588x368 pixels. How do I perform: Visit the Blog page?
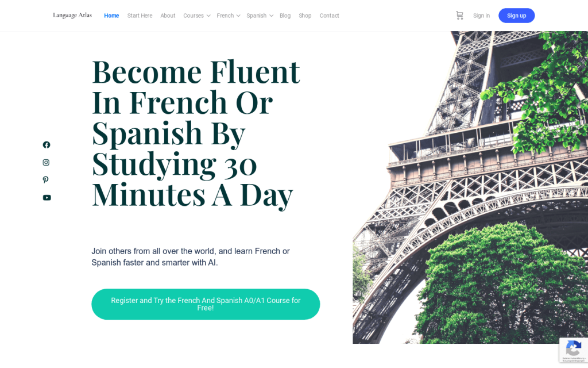(285, 16)
